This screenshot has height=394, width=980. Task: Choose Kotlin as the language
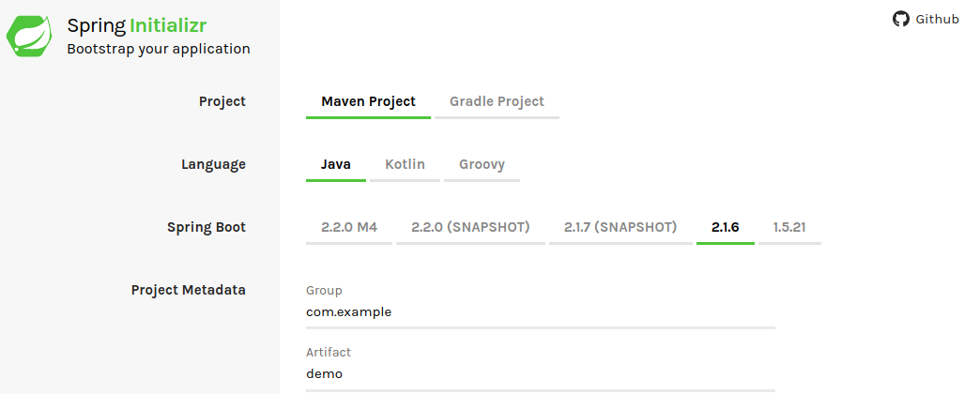pos(405,165)
